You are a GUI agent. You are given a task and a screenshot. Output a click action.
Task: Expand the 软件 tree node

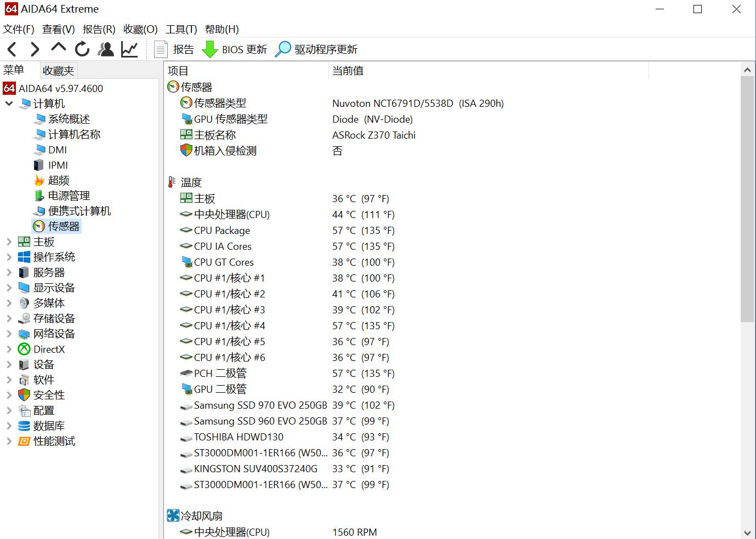coord(9,380)
